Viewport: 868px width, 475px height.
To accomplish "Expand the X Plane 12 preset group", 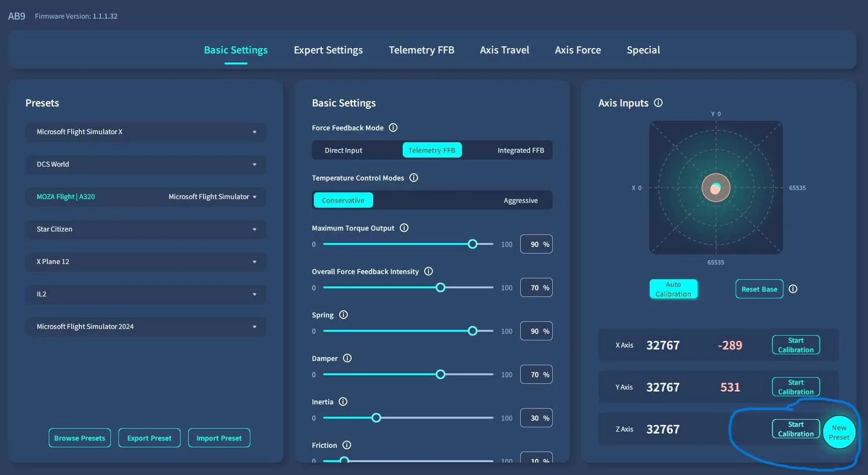I will pos(146,262).
